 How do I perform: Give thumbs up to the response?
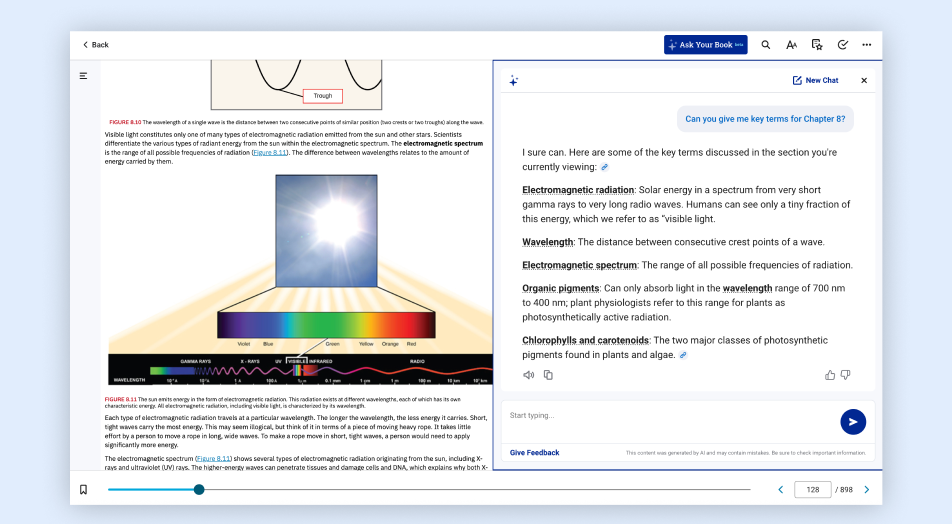click(829, 375)
